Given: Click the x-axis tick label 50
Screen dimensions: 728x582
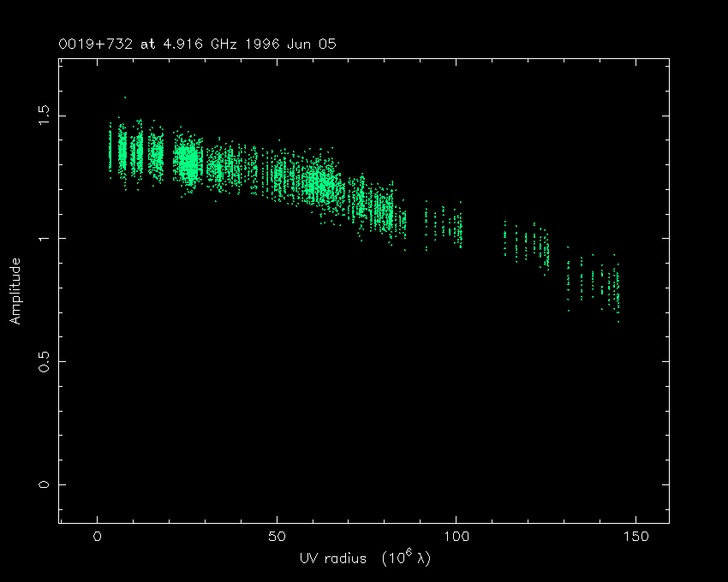Looking at the screenshot, I should (277, 537).
